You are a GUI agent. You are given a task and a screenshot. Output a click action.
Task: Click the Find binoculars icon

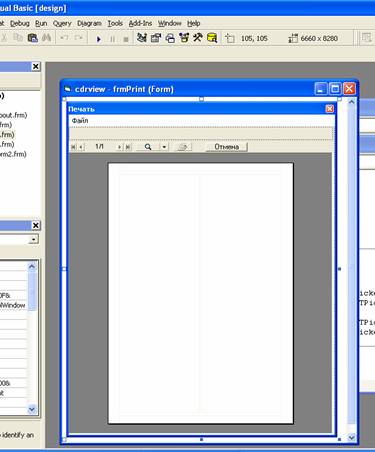coord(46,38)
